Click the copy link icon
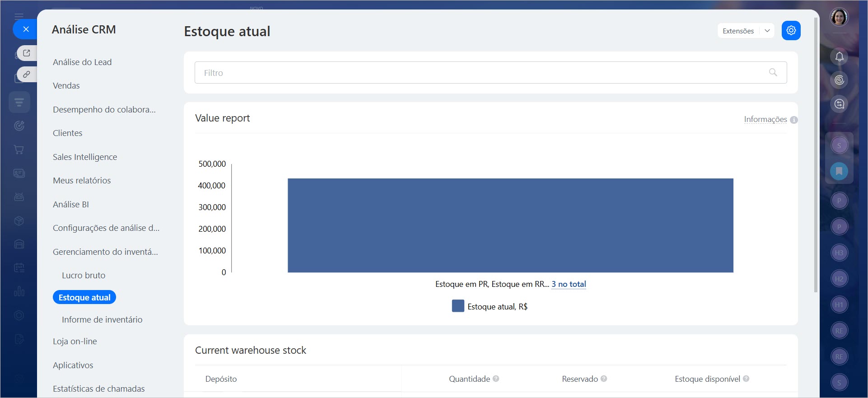This screenshot has height=398, width=868. (x=27, y=74)
